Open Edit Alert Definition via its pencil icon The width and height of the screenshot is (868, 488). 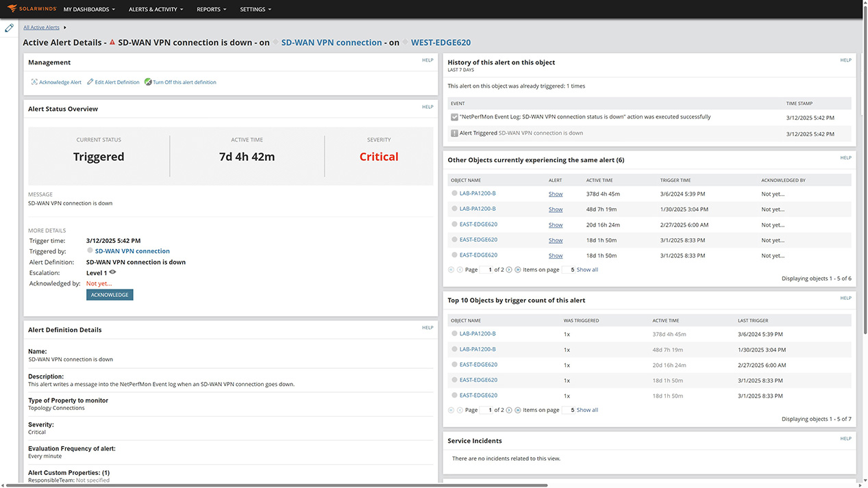click(x=88, y=81)
